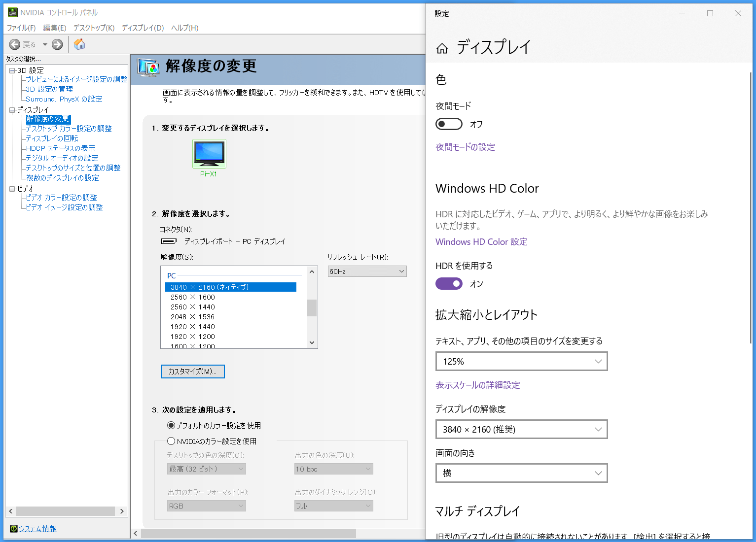Screen dimensions: 756x542
Task: Click resolution list scroll-up arrow
Action: (312, 271)
